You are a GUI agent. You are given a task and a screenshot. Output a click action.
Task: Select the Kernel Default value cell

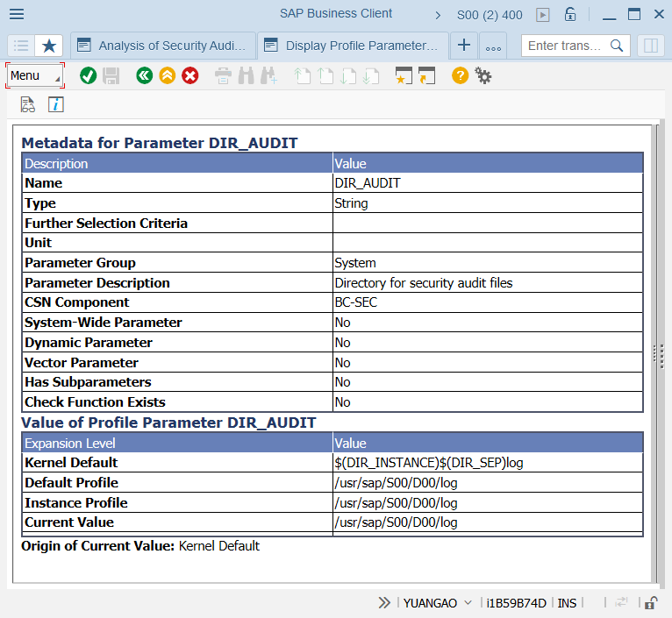coord(488,463)
